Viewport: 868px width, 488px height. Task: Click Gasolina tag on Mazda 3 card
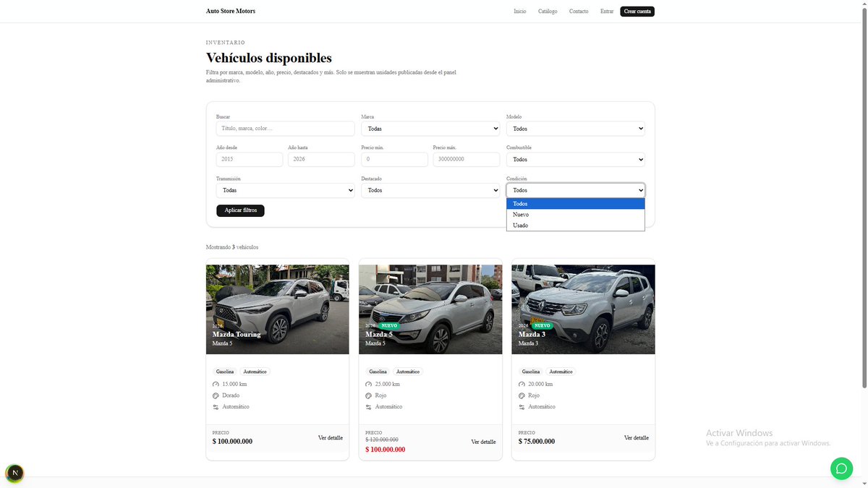coord(531,372)
